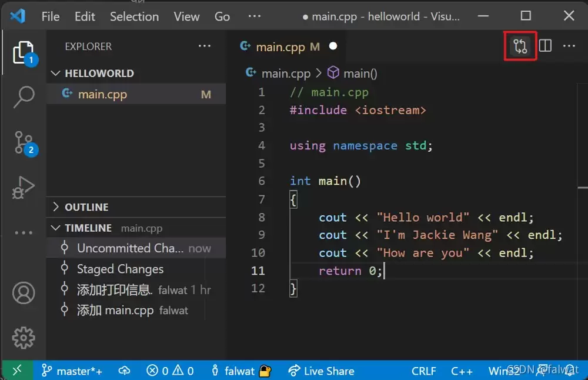Minimize the VS Code window
Viewport: 588px width, 380px height.
pyautogui.click(x=483, y=16)
